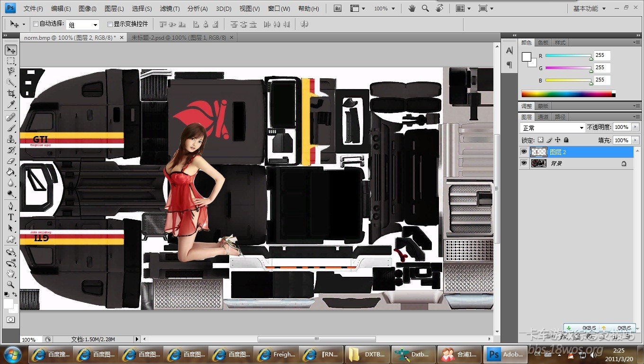The image size is (644, 364).
Task: Select the Hand tool in toolbox
Action: pyautogui.click(x=11, y=273)
